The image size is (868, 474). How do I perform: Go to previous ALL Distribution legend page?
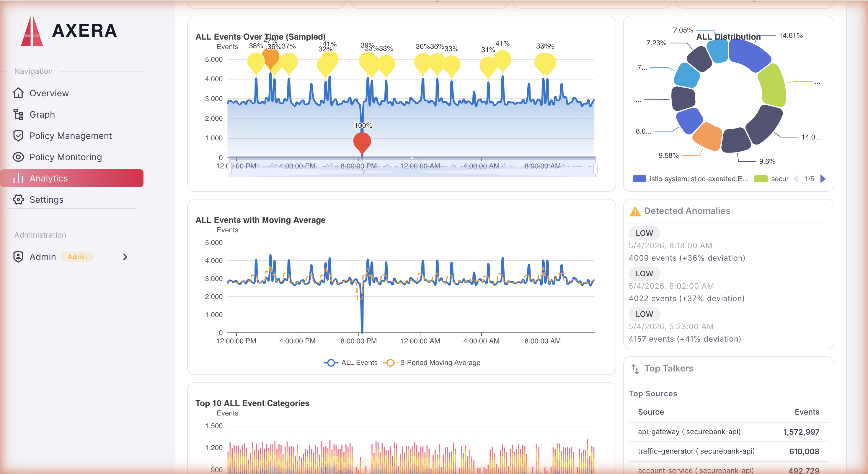pos(796,178)
